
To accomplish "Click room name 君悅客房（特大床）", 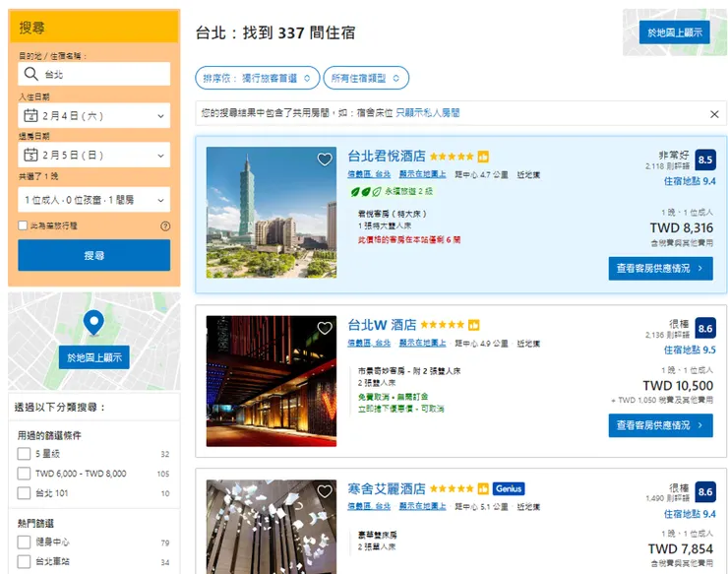I will click(x=392, y=214).
